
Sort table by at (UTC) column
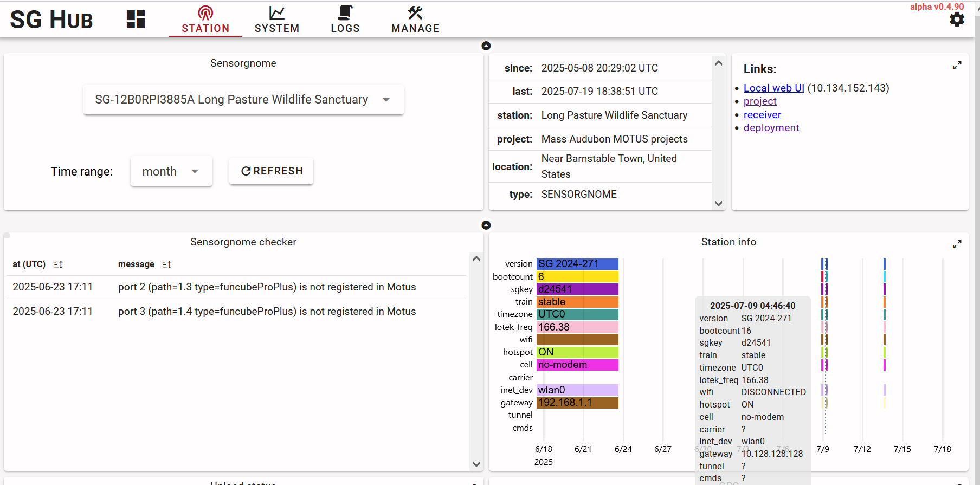pos(59,264)
